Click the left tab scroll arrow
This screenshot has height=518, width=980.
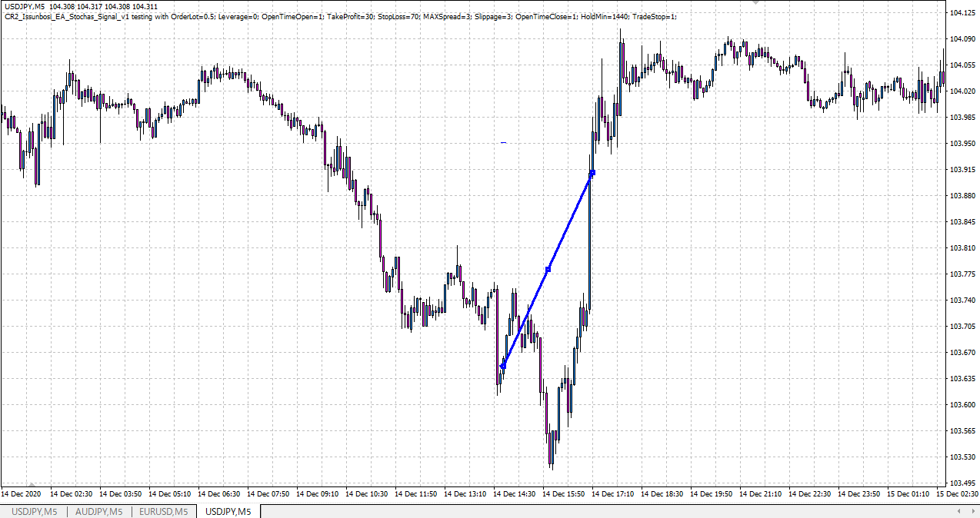click(x=958, y=511)
